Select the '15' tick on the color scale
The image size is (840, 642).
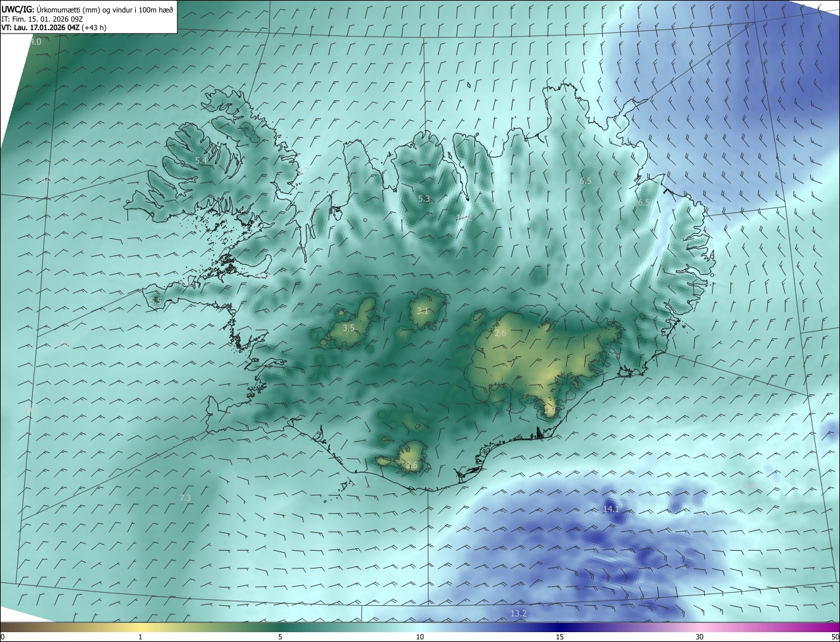[560, 637]
